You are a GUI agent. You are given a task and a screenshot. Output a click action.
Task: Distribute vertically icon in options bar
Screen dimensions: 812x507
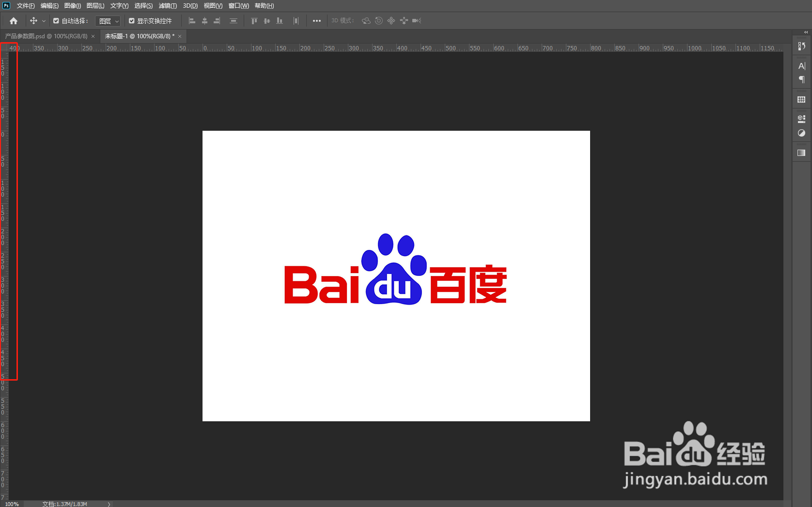[x=234, y=21]
